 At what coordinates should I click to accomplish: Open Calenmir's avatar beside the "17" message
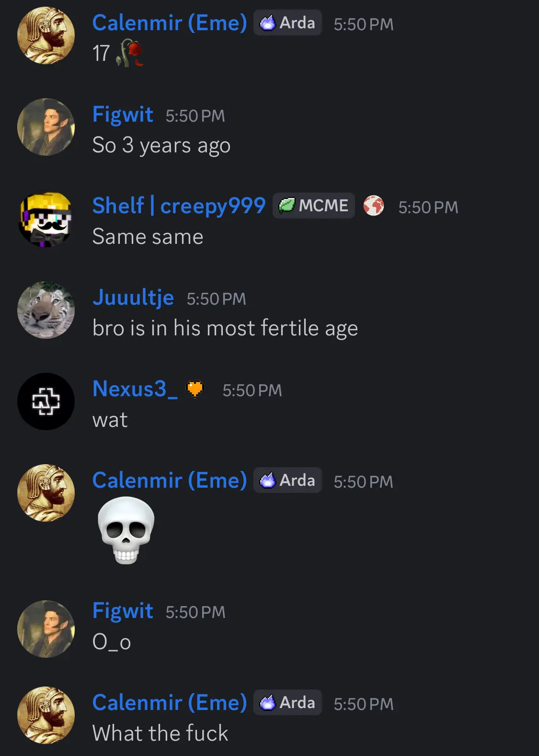pos(46,35)
